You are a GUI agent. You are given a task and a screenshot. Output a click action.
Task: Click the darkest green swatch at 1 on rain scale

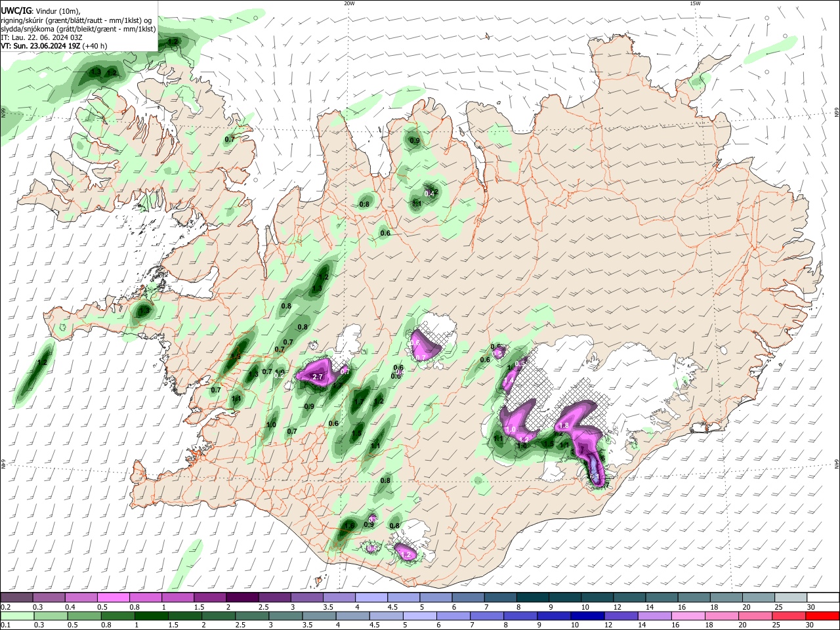(x=152, y=616)
